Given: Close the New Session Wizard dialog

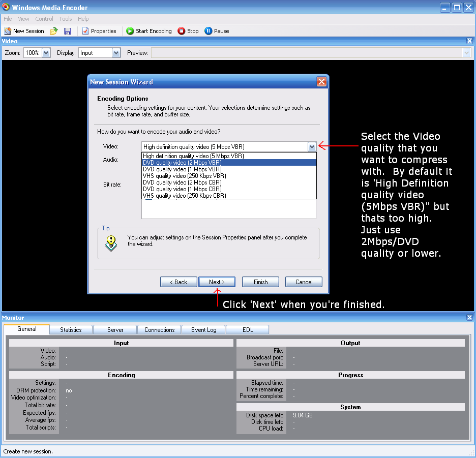Looking at the screenshot, I should coord(321,82).
